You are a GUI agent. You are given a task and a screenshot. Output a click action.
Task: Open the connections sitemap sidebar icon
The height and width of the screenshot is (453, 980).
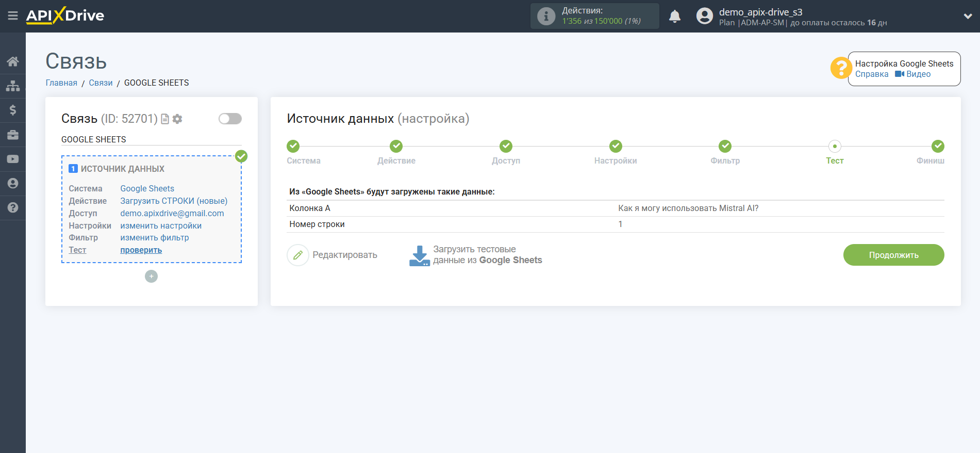click(13, 86)
